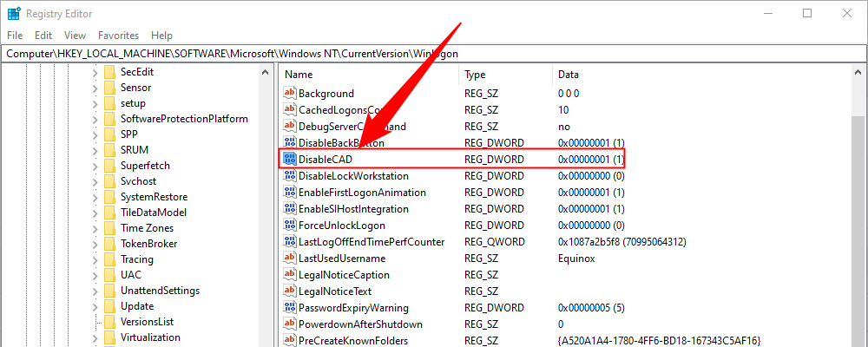
Task: Maximize the Registry Editor window
Action: [807, 13]
